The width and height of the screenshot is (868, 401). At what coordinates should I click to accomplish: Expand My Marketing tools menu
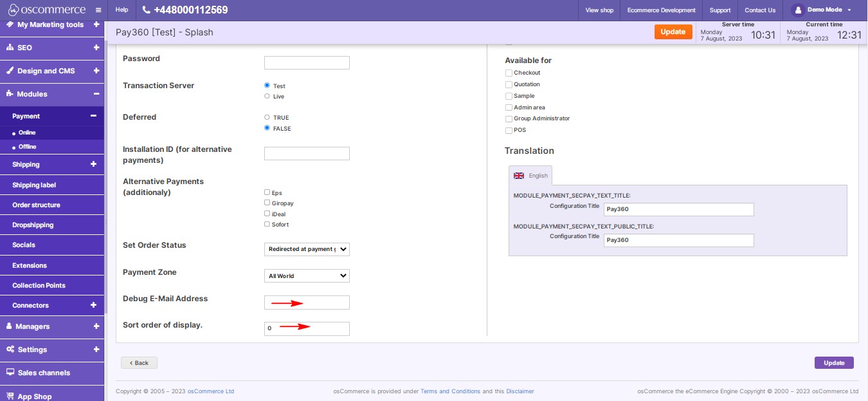(96, 24)
